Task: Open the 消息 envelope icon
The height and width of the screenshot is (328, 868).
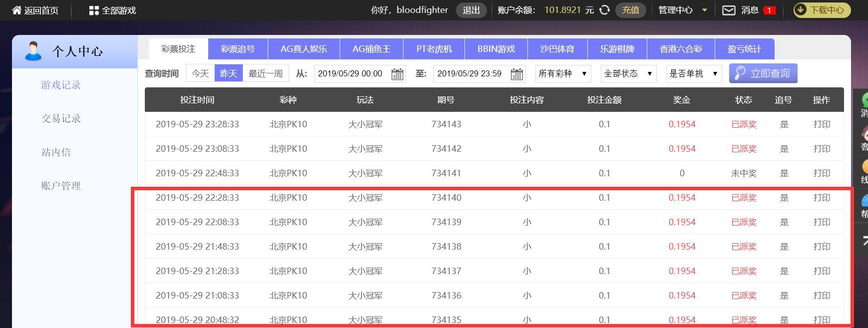Action: 729,10
